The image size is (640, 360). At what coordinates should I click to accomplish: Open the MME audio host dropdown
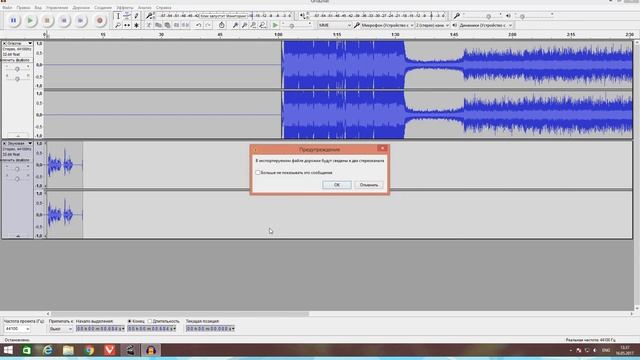[335, 25]
